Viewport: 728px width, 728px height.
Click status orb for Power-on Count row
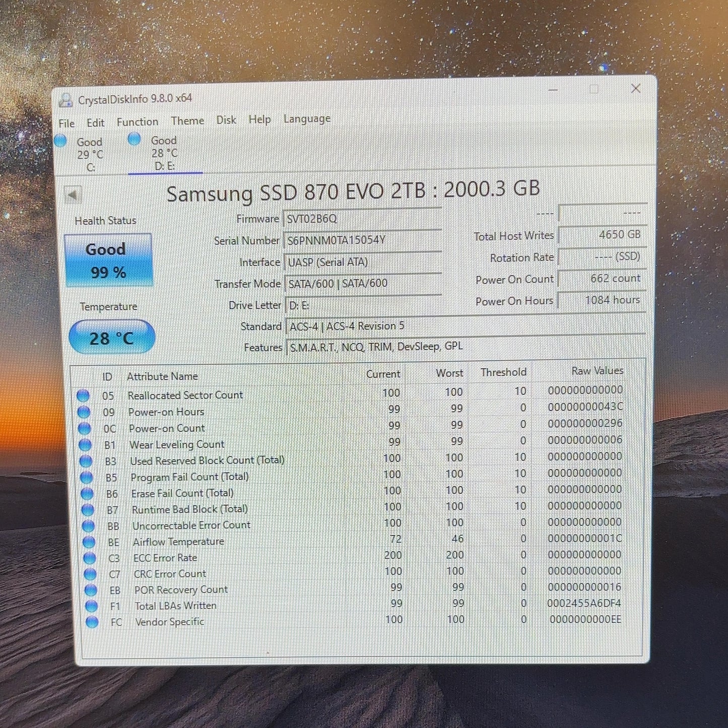pos(84,429)
